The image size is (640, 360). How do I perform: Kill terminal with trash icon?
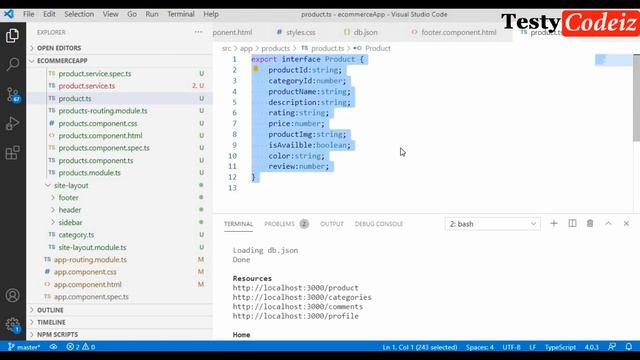point(590,223)
